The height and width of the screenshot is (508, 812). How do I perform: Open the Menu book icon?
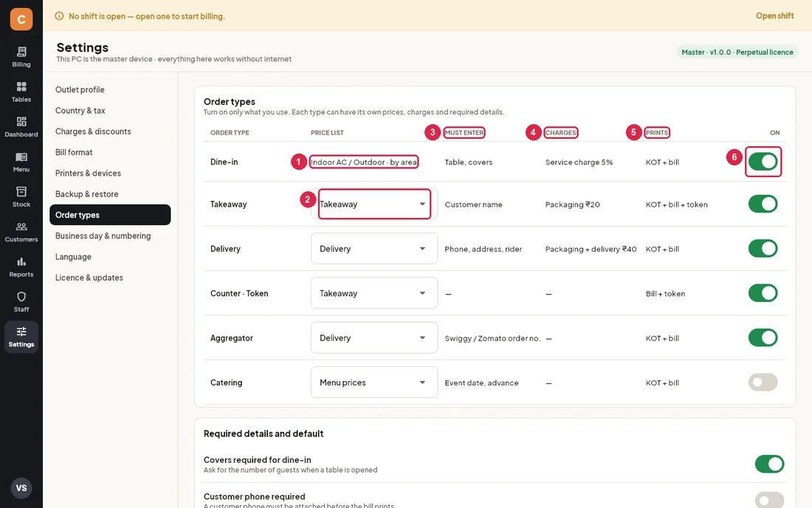21,157
